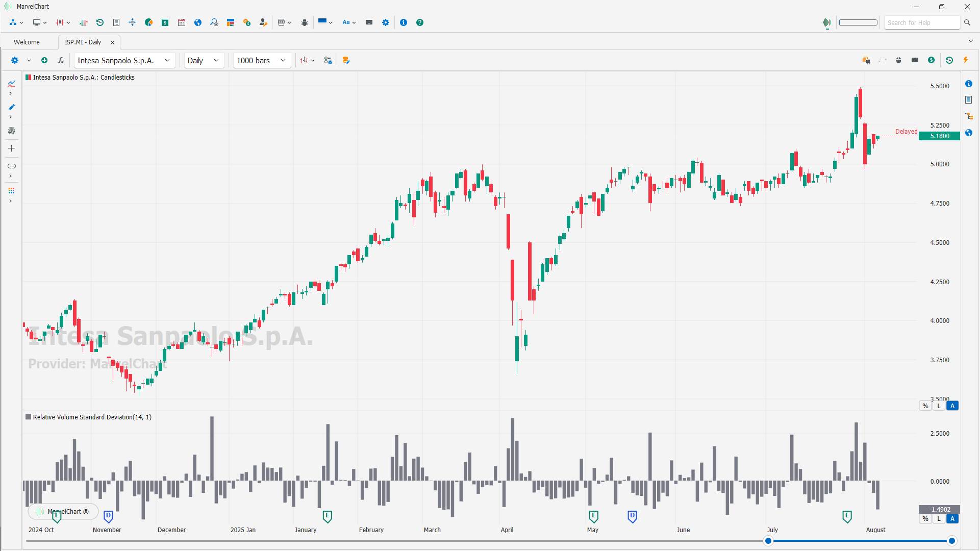The height and width of the screenshot is (551, 980).
Task: Click the orange currency coins icon
Action: click(247, 22)
